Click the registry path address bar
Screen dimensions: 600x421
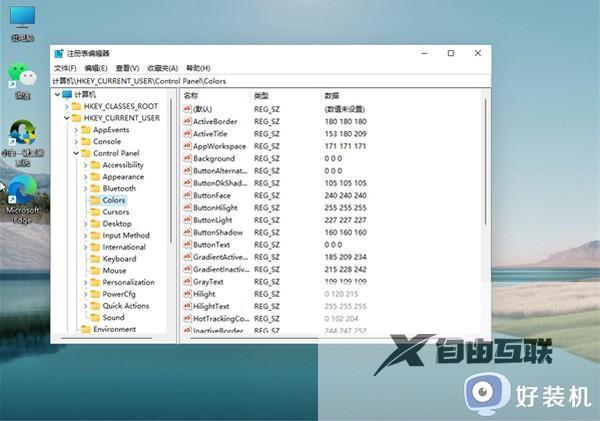tap(271, 81)
